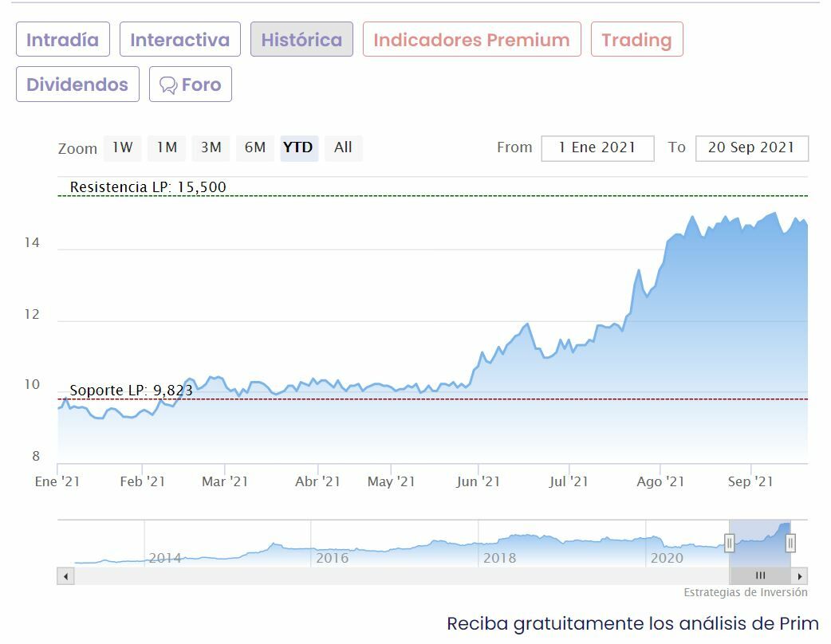Open Estrategias de Inversión credit link
The image size is (831, 644).
(x=745, y=592)
